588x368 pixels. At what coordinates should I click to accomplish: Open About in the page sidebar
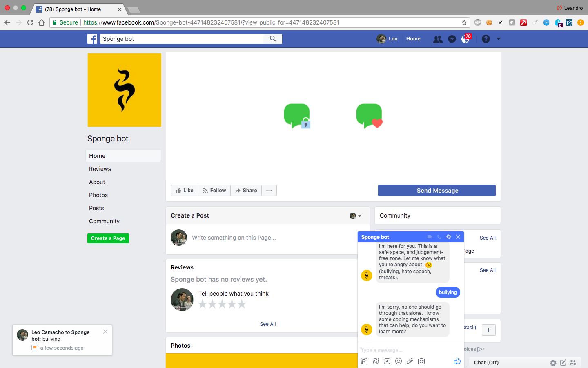97,182
